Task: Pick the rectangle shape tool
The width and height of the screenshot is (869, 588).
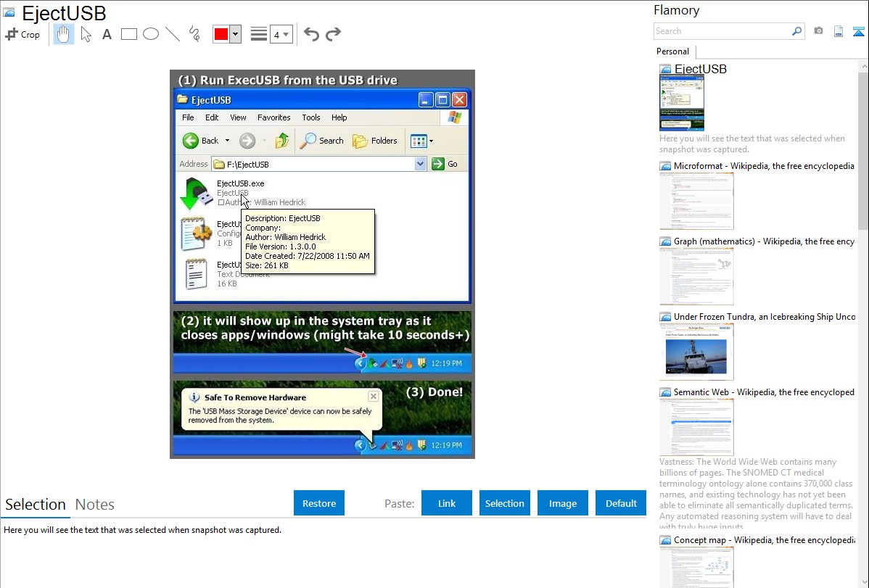Action: pos(128,34)
